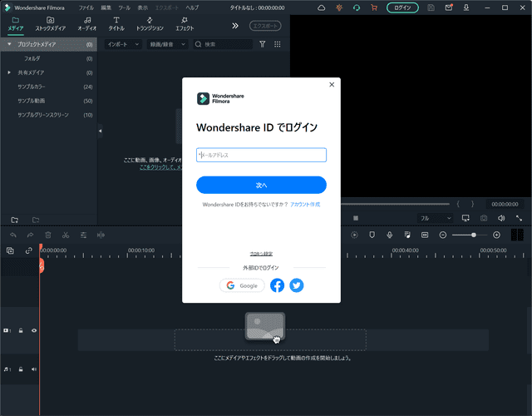
Task: Open the ファイル menu
Action: 86,7
